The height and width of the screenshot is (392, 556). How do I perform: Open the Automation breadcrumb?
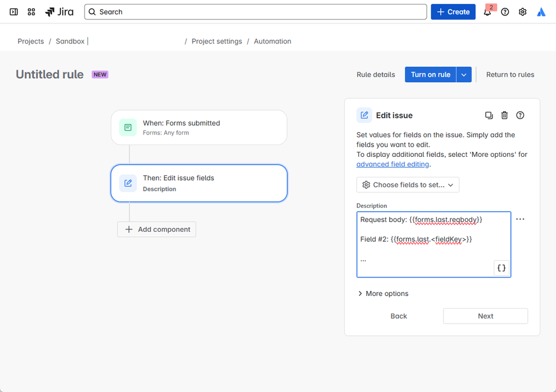click(272, 42)
